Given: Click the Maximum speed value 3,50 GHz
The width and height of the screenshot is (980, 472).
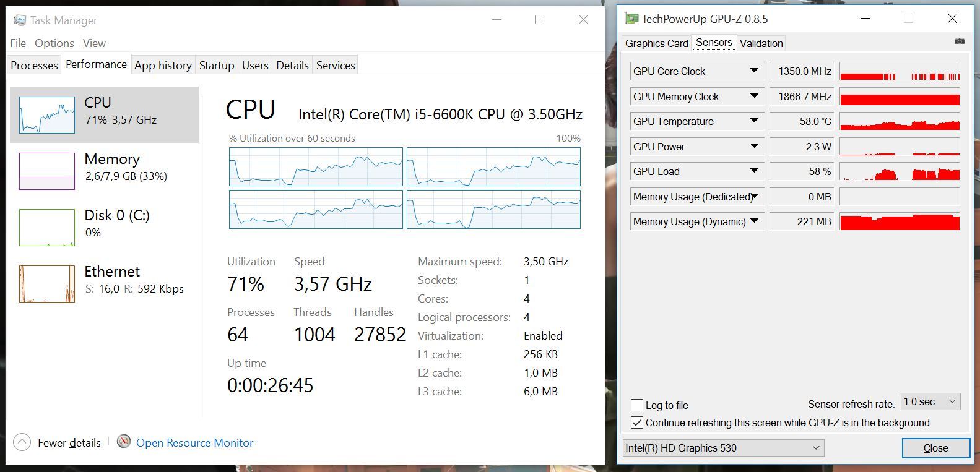Looking at the screenshot, I should 546,262.
